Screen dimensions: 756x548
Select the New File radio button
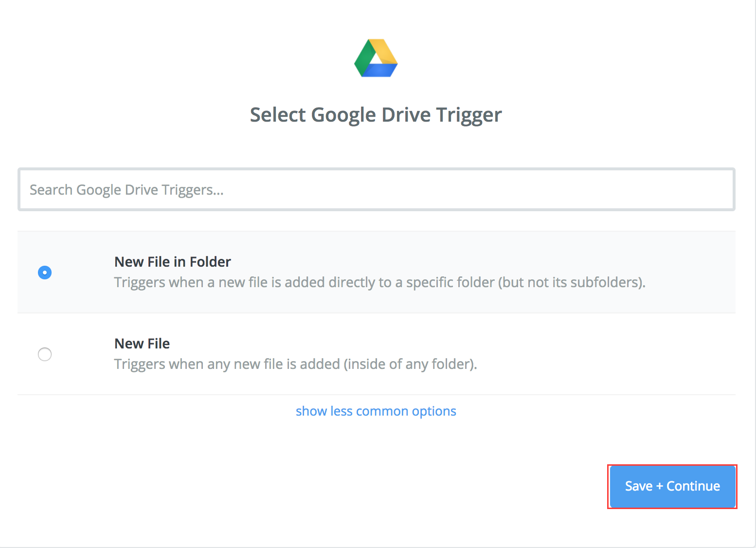[45, 354]
